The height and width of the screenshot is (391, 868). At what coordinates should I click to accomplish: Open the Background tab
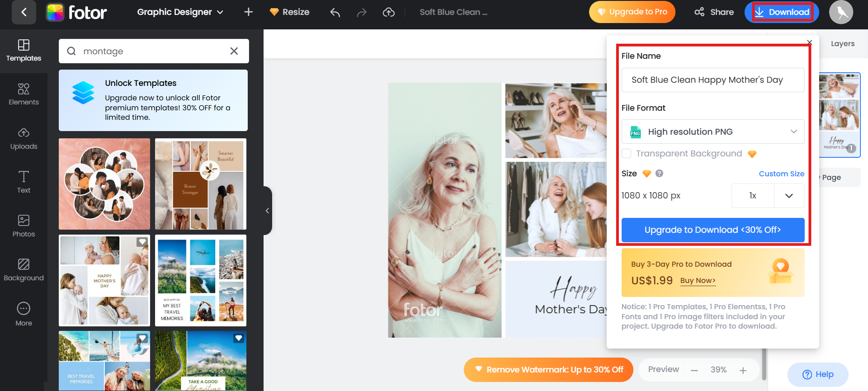coord(24,270)
